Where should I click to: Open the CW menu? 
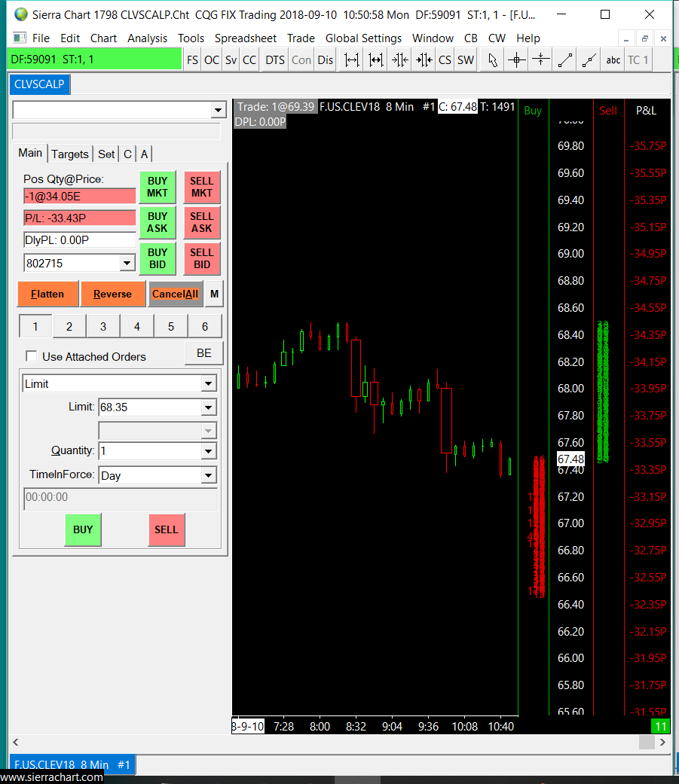pos(497,38)
